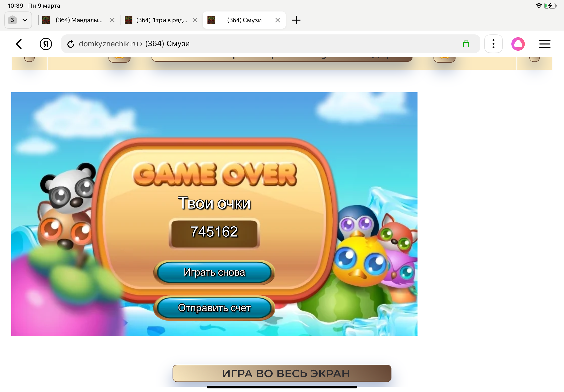Close the (364) Мандалы tab

[x=112, y=20]
